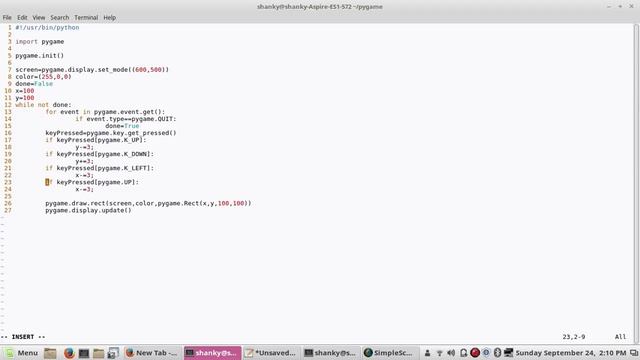
Task: Switch to the *Unsaved text editor window
Action: coord(271,353)
